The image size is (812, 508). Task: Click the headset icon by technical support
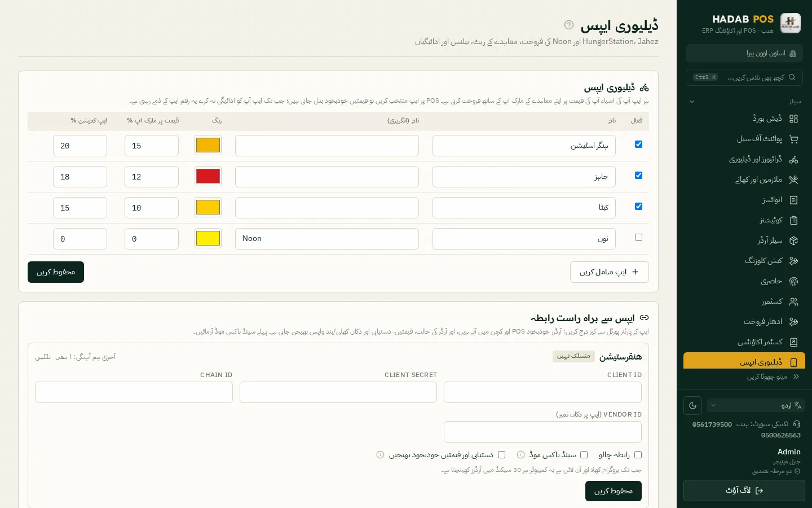point(797,424)
